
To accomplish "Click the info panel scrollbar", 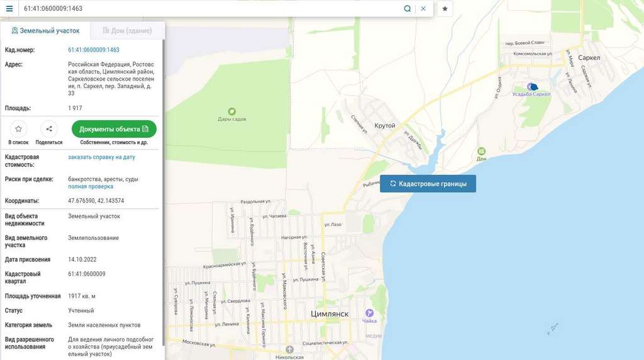I will (164, 189).
